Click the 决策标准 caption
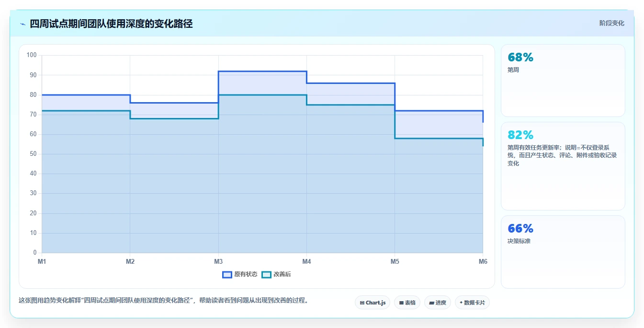The height and width of the screenshot is (328, 644). tap(519, 241)
